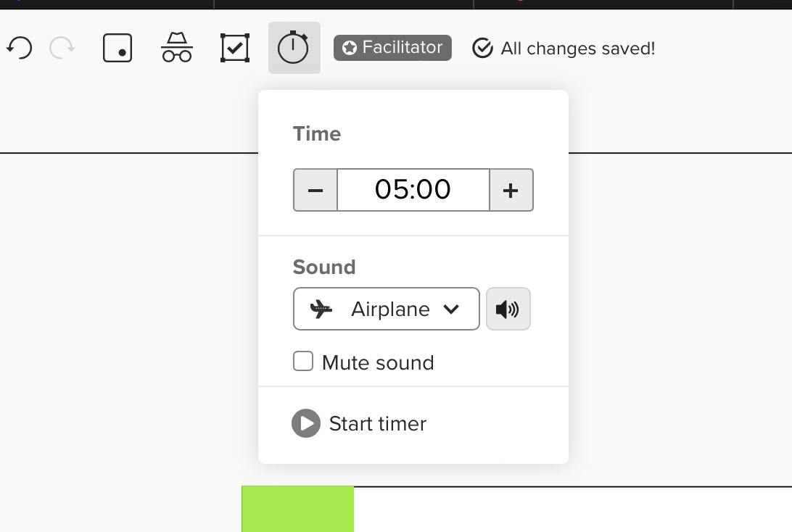Screen dimensions: 792x532
Task: Click the Start timer text label
Action: (377, 424)
